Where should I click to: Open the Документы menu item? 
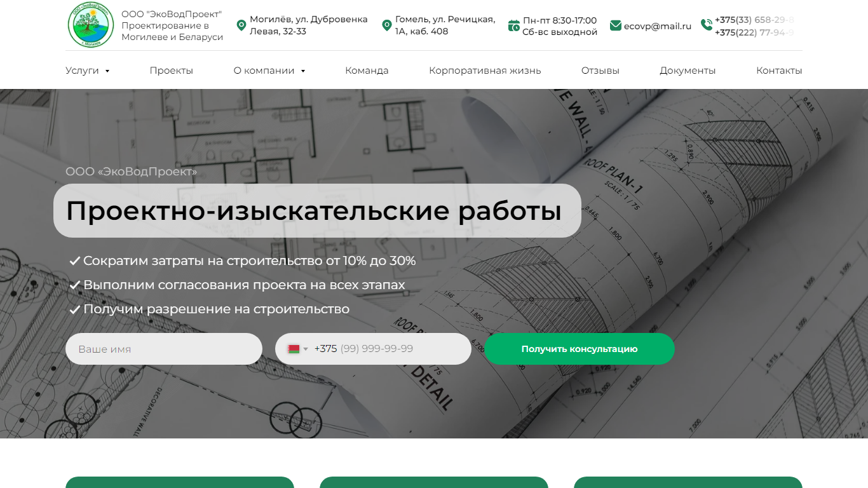click(688, 71)
